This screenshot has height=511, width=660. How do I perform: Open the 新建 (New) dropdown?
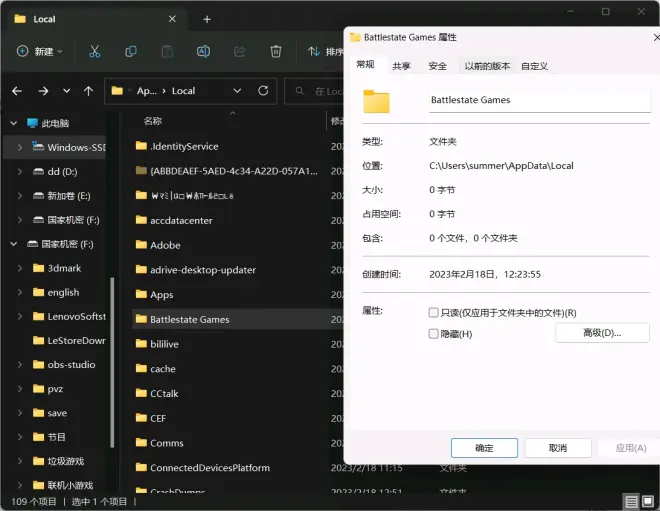click(x=40, y=51)
